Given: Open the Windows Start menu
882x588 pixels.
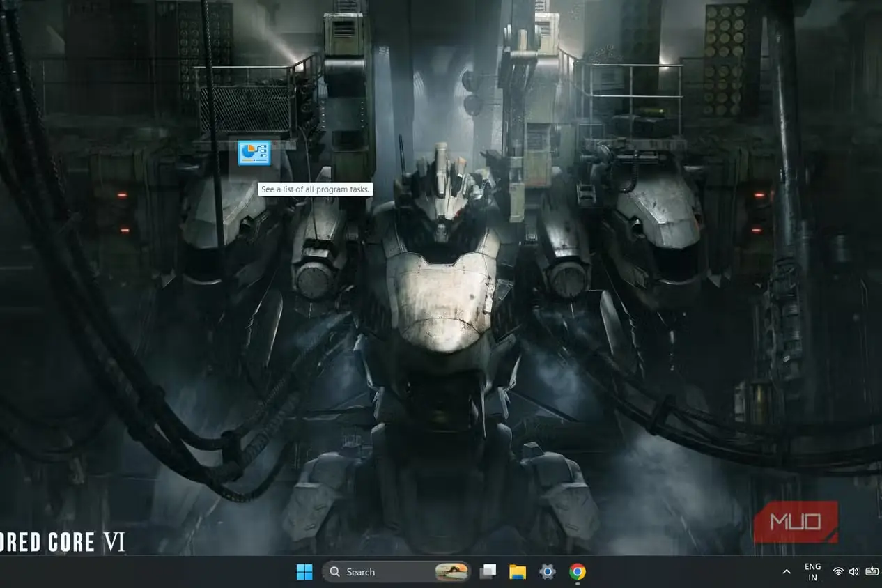Looking at the screenshot, I should pyautogui.click(x=304, y=572).
